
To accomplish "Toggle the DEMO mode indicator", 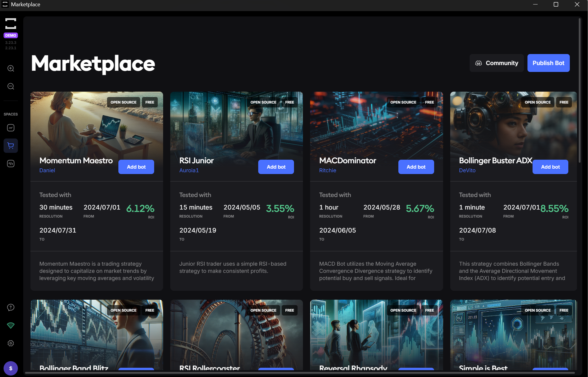I will point(10,35).
